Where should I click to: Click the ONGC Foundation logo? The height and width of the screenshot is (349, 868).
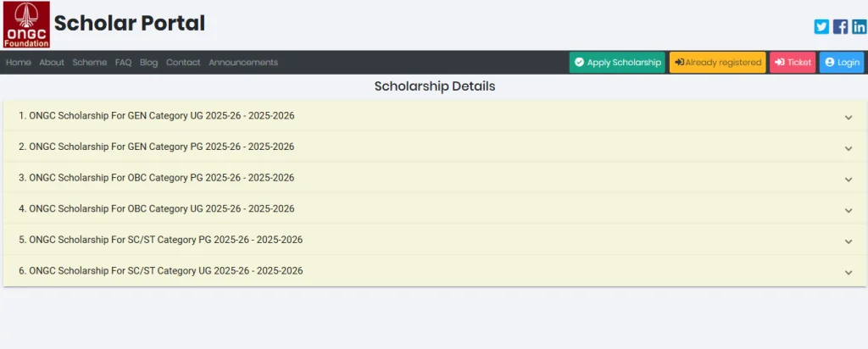pos(27,25)
